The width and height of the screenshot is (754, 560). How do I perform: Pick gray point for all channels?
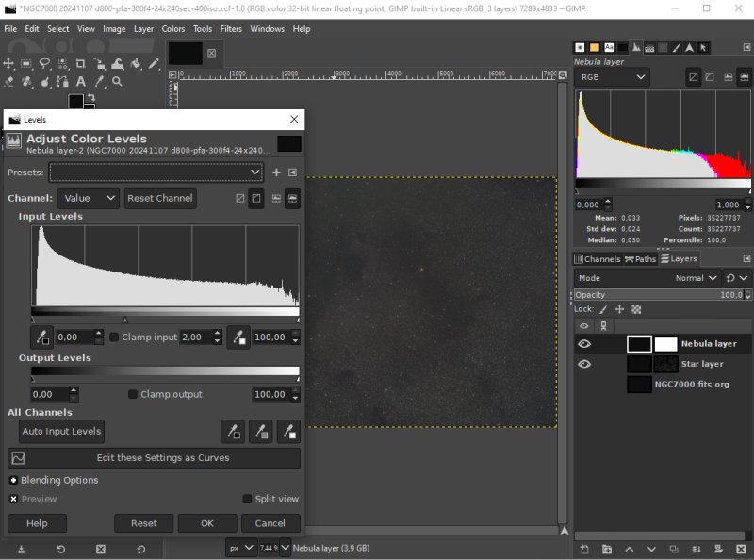[261, 432]
